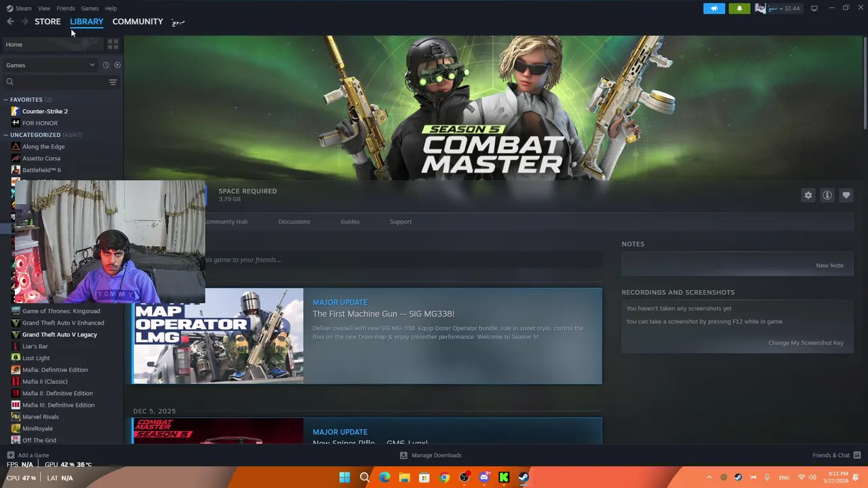Open Manage Downloads
The image size is (868, 488).
point(431,455)
